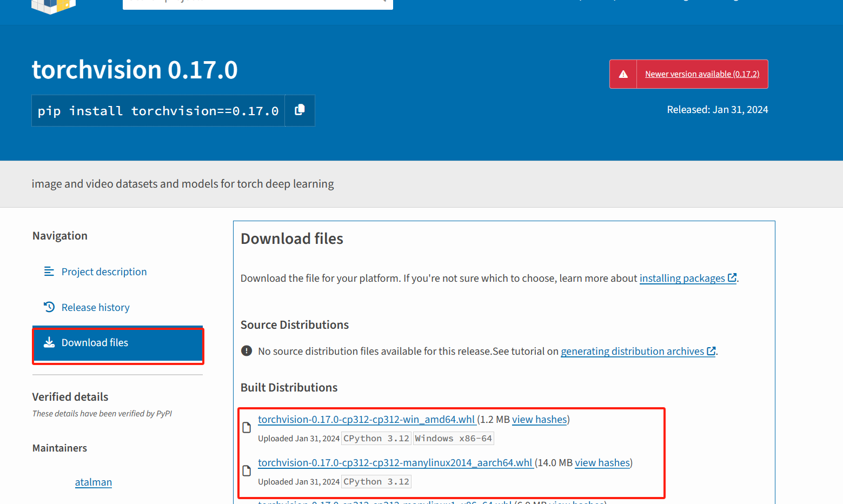Click external-link icon after installing packages
This screenshot has height=504, width=843.
click(732, 278)
